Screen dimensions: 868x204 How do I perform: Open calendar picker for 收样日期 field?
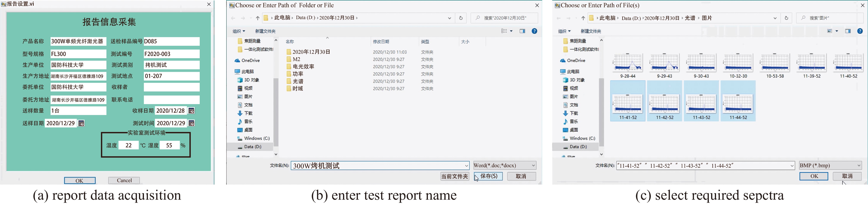(x=191, y=111)
